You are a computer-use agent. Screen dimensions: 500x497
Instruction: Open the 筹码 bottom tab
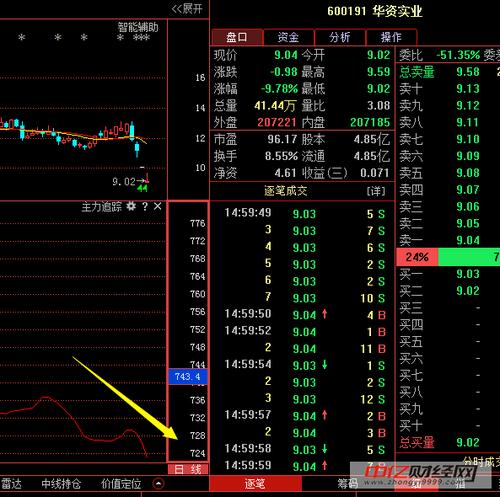(347, 483)
